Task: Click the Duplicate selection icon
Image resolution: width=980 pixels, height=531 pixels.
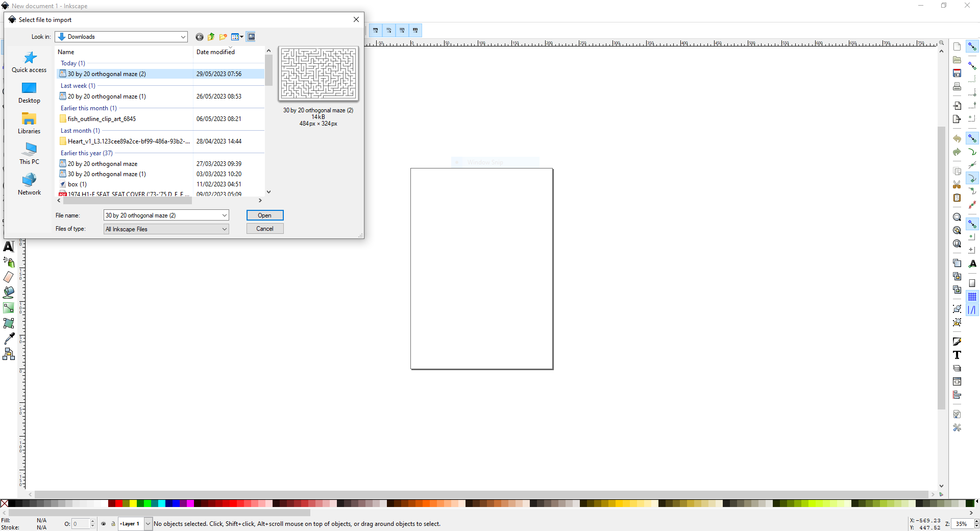Action: click(957, 263)
